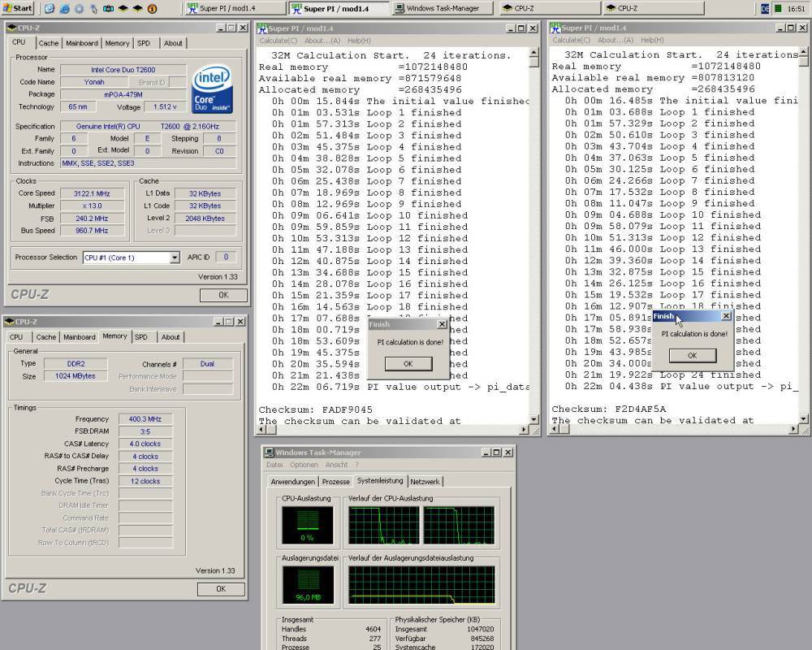
Task: Switch to active Super PI taskbar button
Action: coord(338,8)
